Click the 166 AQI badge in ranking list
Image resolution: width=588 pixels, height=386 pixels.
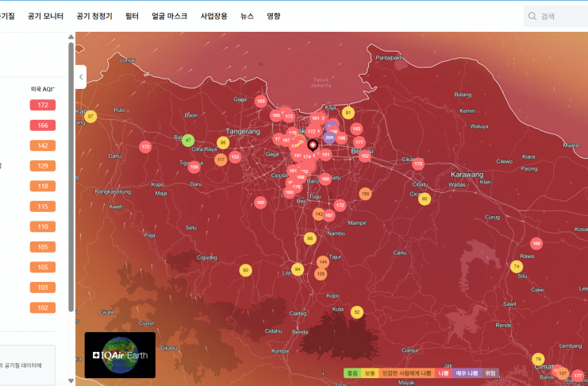[43, 125]
